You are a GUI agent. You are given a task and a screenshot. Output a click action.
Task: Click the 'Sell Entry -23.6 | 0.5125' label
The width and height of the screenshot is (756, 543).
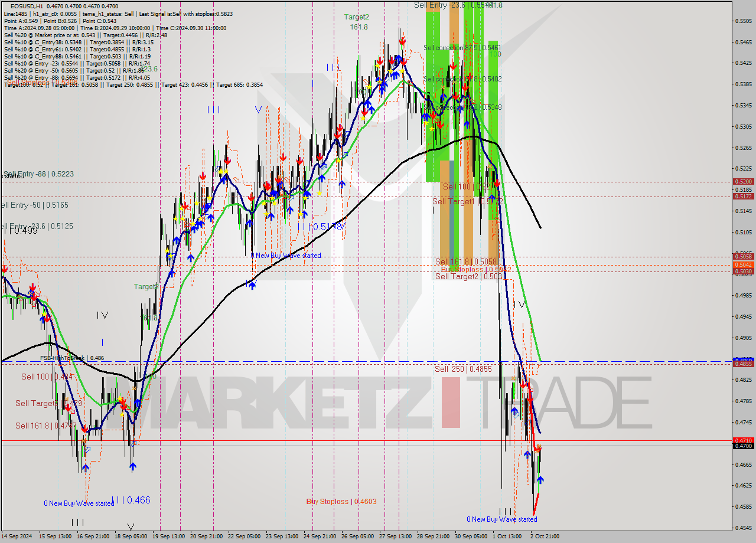36,226
